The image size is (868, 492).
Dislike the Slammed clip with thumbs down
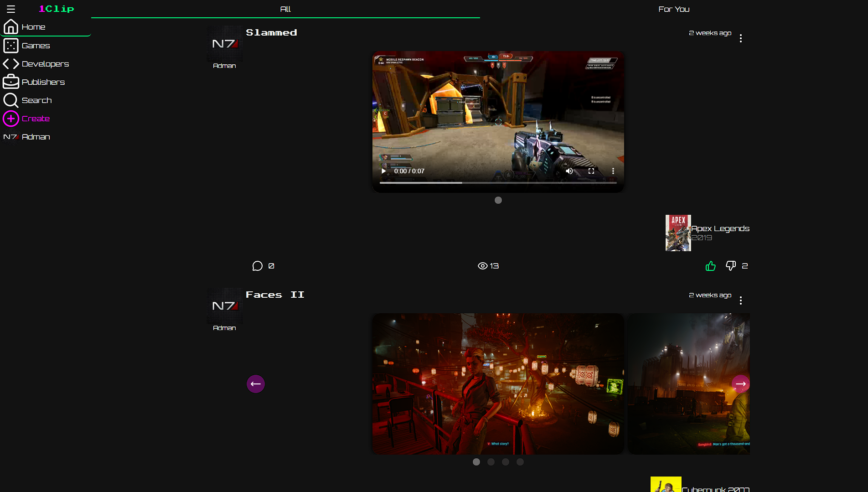tap(730, 266)
